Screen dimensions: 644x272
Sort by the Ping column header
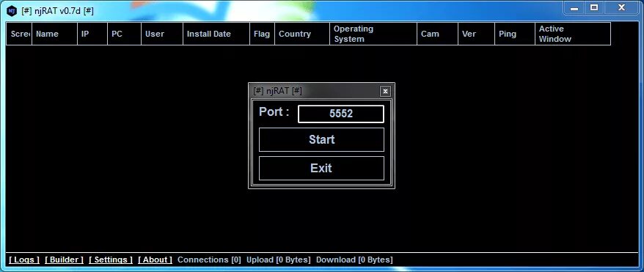[x=515, y=34]
